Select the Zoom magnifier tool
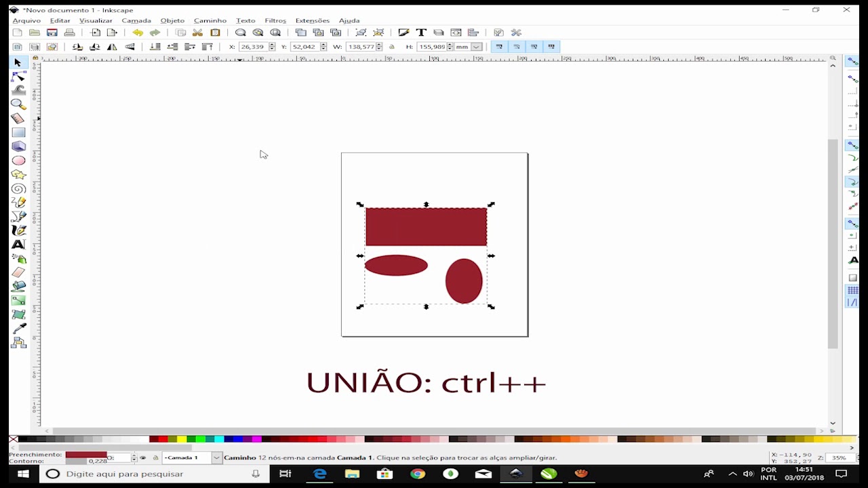This screenshot has height=488, width=868. click(18, 104)
